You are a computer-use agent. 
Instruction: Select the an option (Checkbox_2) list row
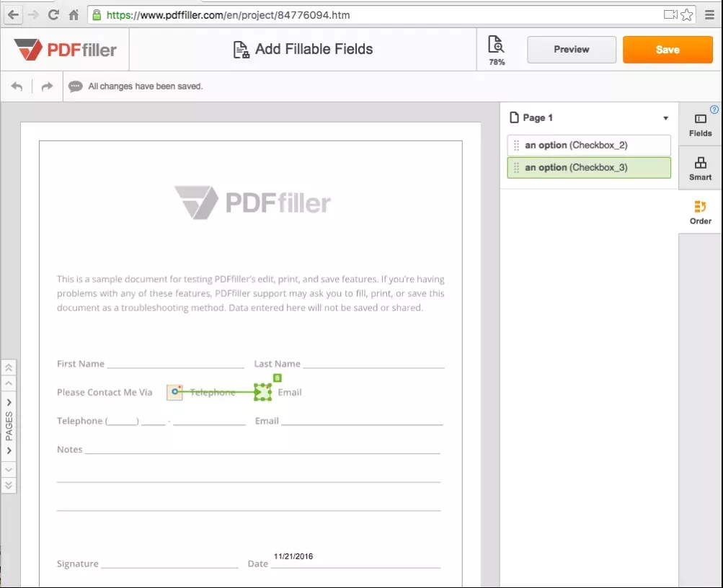point(589,145)
